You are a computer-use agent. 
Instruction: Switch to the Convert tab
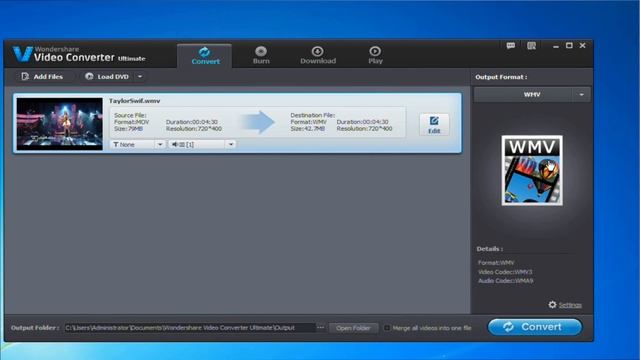pos(205,56)
